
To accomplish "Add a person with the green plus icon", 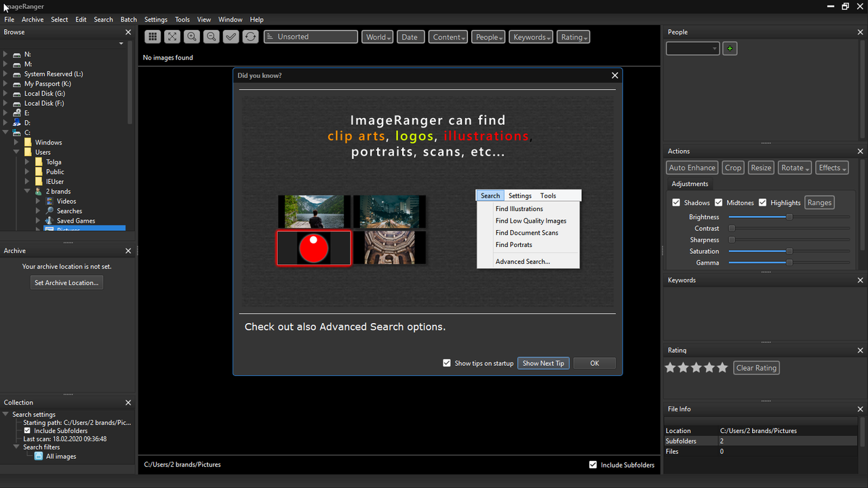I will pos(730,49).
